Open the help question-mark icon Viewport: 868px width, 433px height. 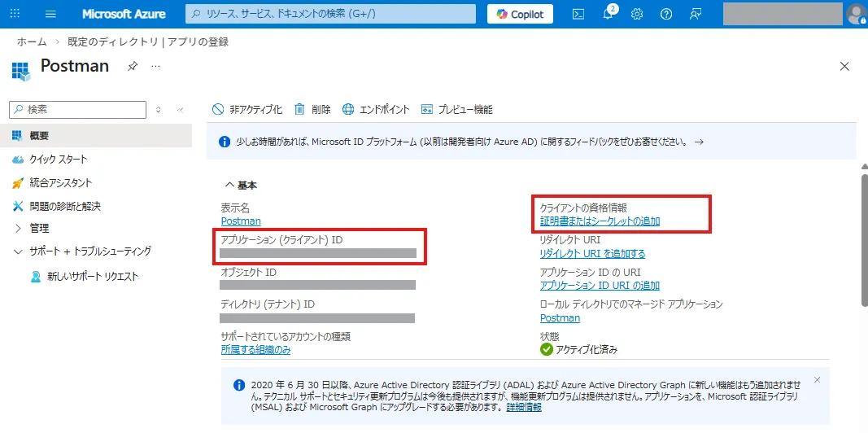(x=666, y=14)
